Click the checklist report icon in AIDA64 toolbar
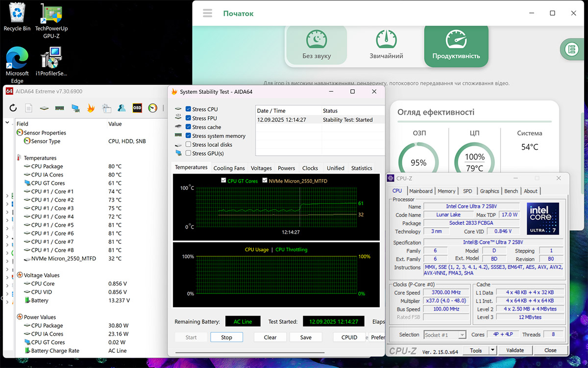This screenshot has width=588, height=368. click(106, 108)
